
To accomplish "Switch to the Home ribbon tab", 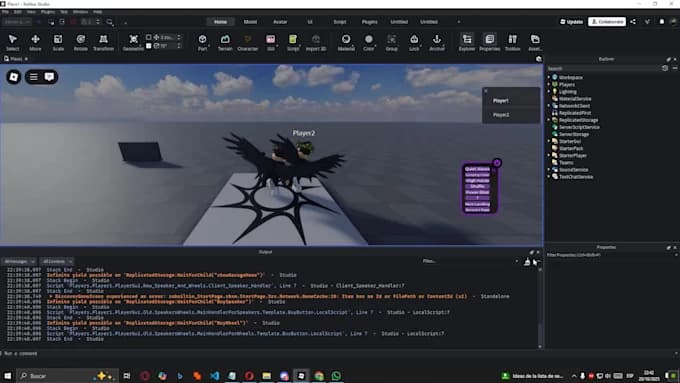I will 220,22.
